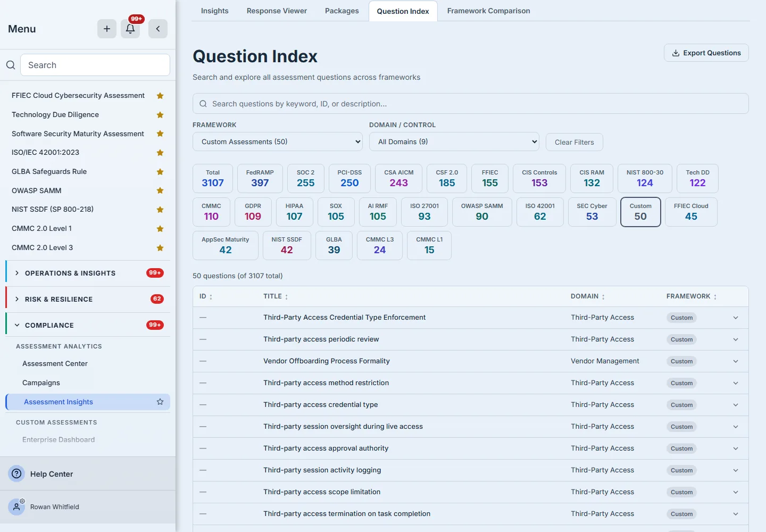Sort the table by Title column

point(276,296)
